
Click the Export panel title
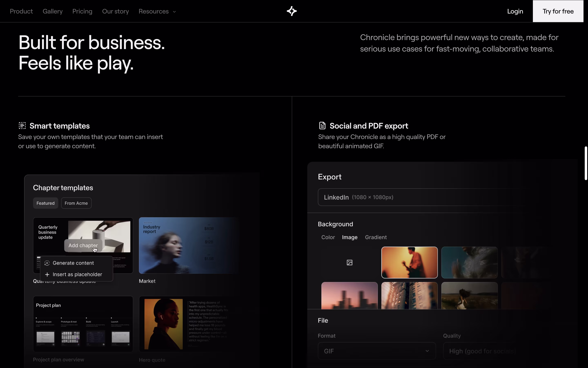point(330,177)
